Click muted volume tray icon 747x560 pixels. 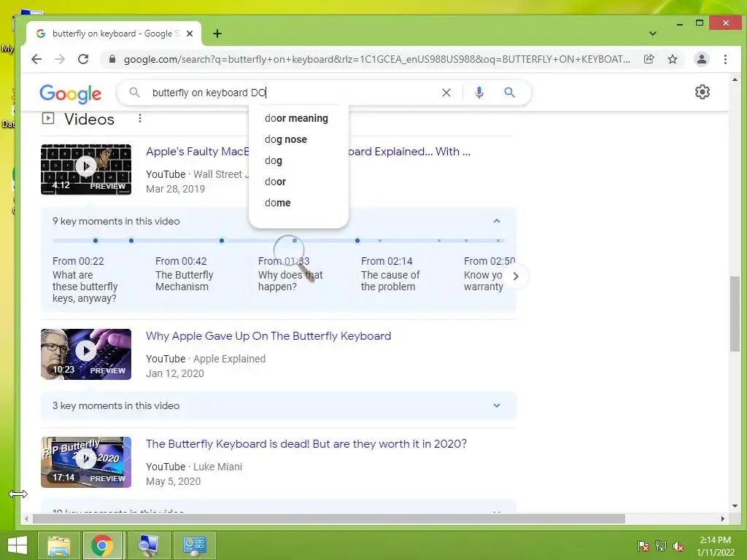(678, 545)
